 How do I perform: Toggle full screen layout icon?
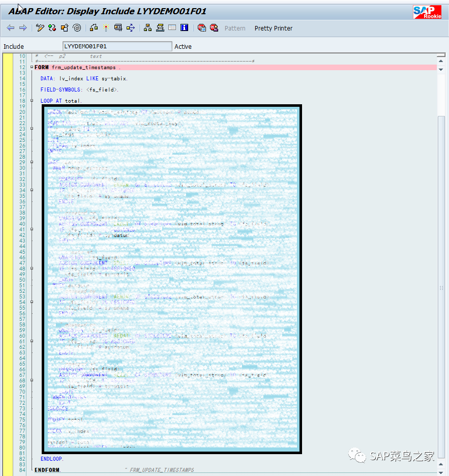pos(172,28)
